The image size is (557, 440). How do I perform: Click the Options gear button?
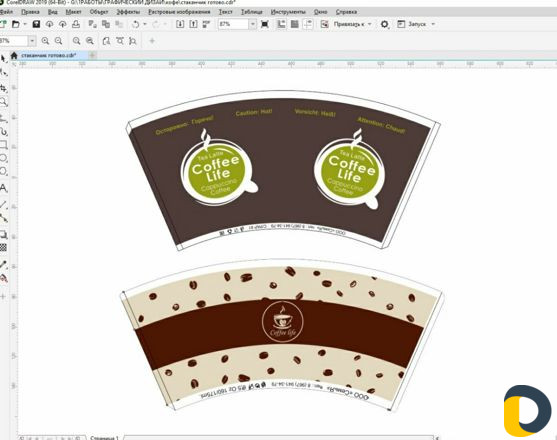point(384,24)
